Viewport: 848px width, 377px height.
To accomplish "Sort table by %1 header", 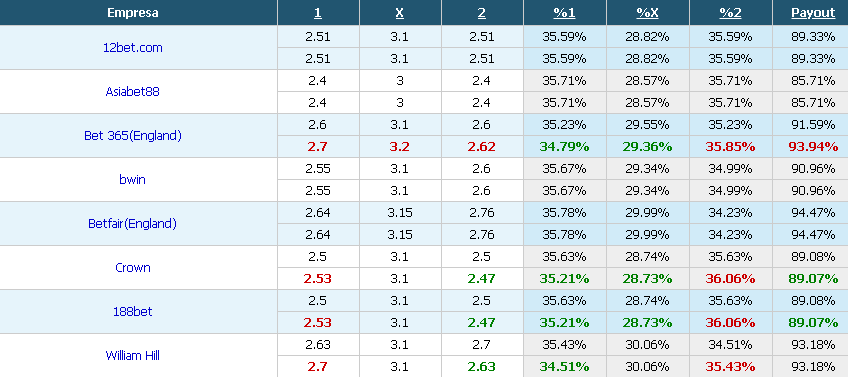I will tap(564, 13).
